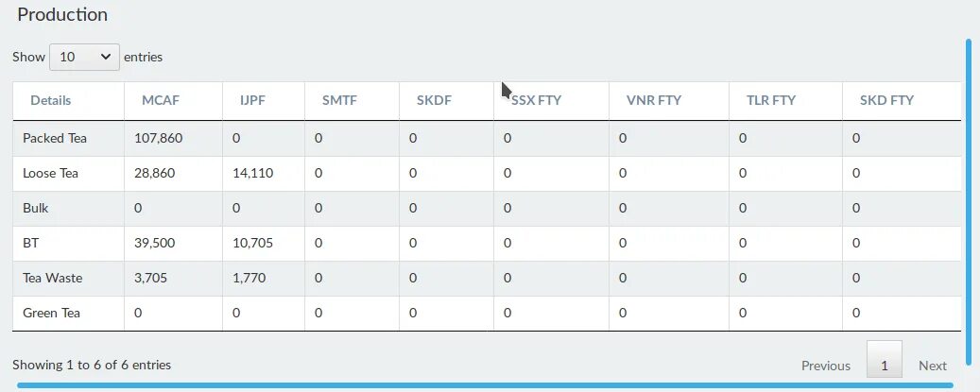Click Bulk's SSX FTY value 0
Image resolution: width=980 pixels, height=392 pixels.
click(x=507, y=209)
